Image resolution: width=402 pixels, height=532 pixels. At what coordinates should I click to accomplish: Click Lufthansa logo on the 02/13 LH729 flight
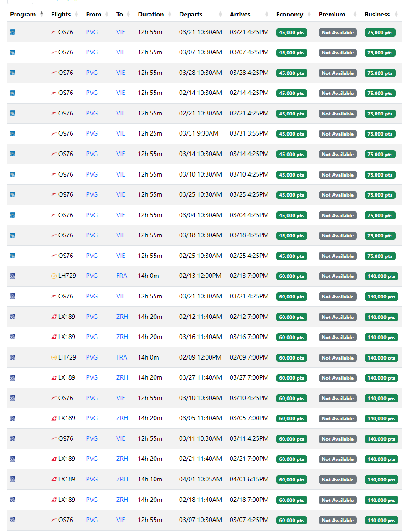[54, 276]
